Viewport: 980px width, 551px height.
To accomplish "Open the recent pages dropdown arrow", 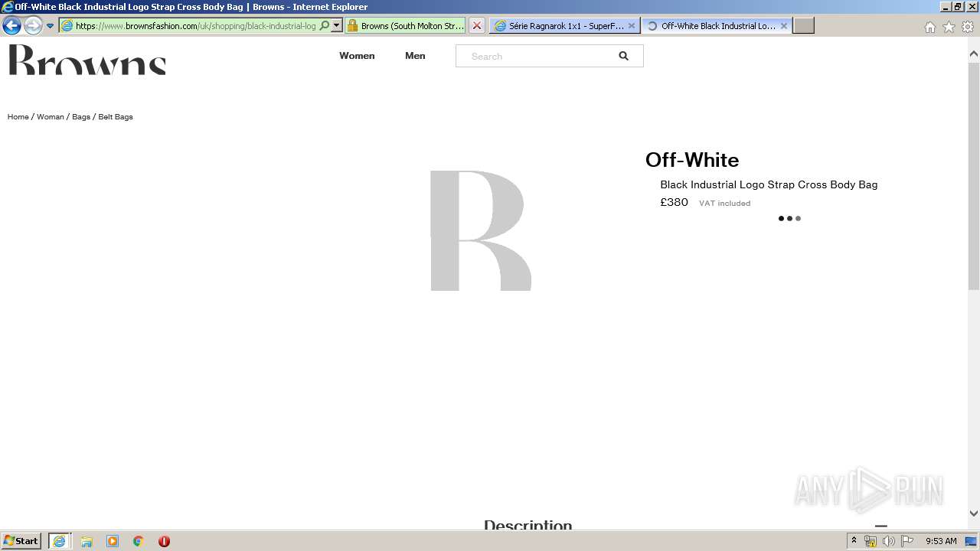I will point(50,26).
